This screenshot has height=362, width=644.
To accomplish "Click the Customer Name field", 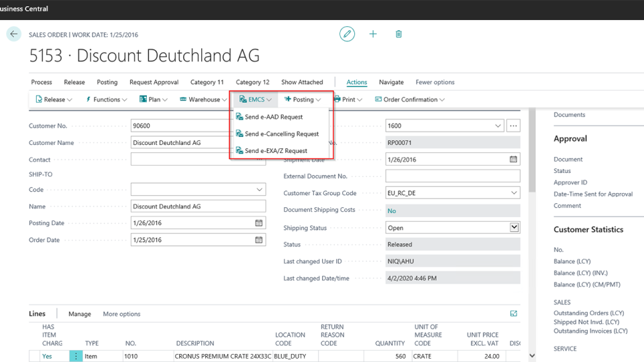I will coord(198,142).
